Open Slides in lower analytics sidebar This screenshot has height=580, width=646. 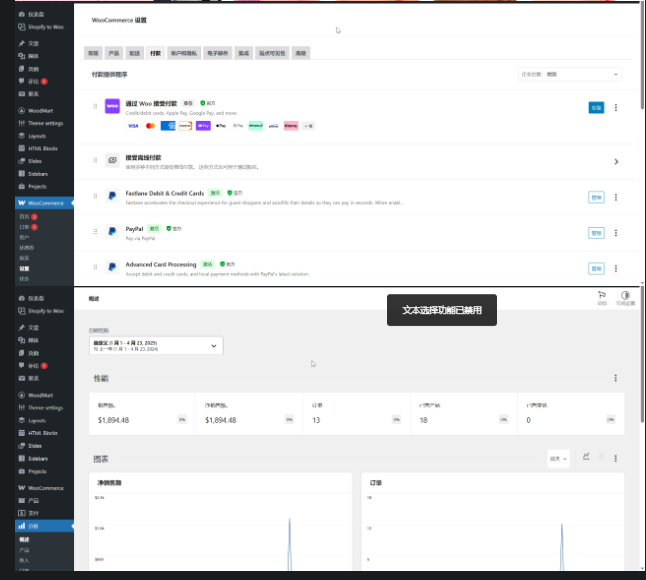(x=30, y=446)
